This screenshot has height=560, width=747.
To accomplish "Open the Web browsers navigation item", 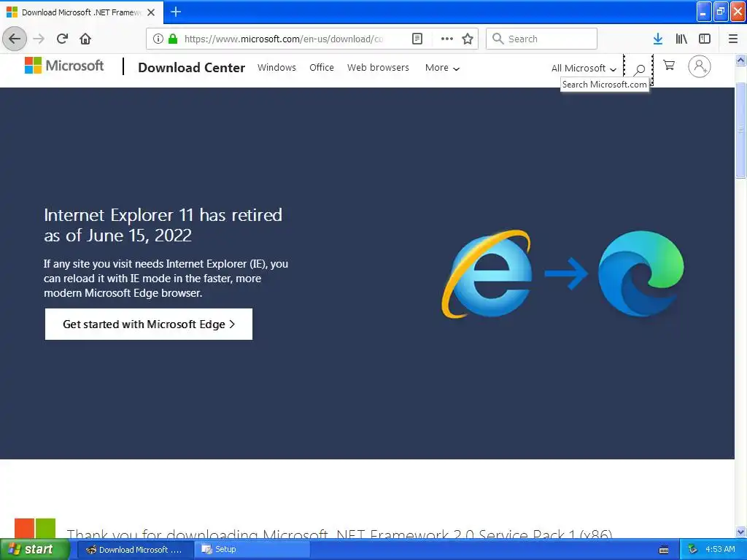I will (x=379, y=68).
